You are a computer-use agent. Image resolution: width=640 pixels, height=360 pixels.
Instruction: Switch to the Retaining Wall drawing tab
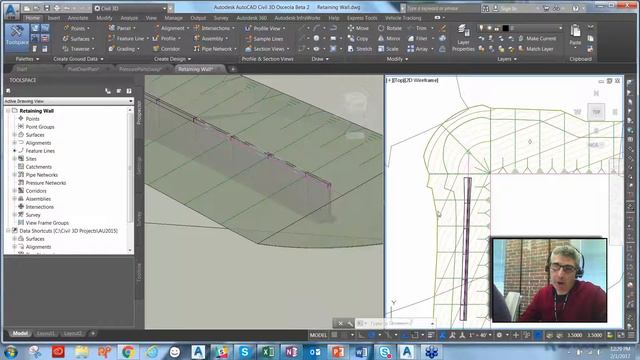point(195,69)
